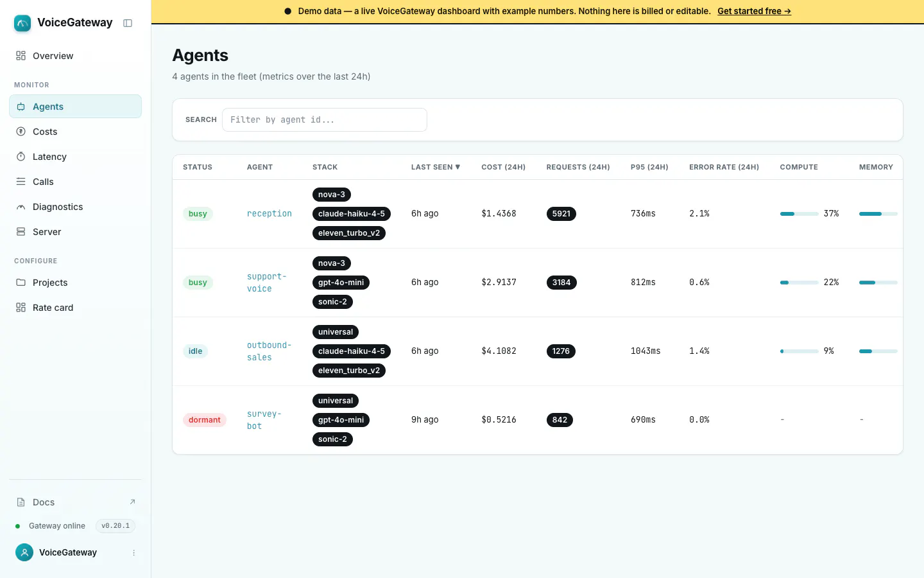Sort by the Compute column header

click(x=799, y=167)
